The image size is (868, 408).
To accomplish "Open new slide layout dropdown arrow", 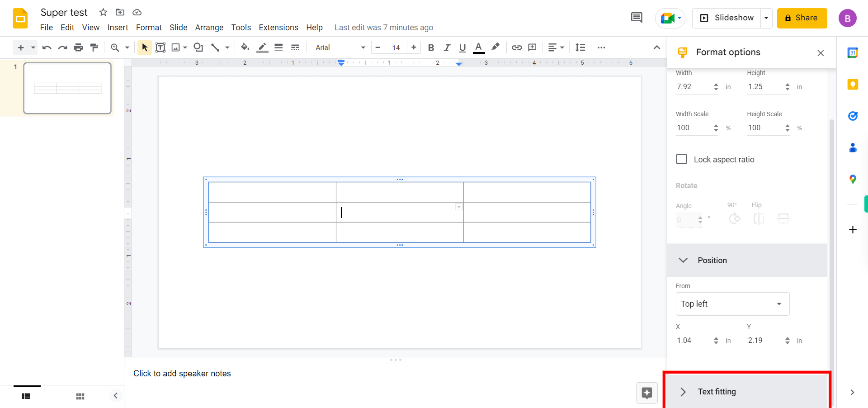I will click(x=33, y=47).
